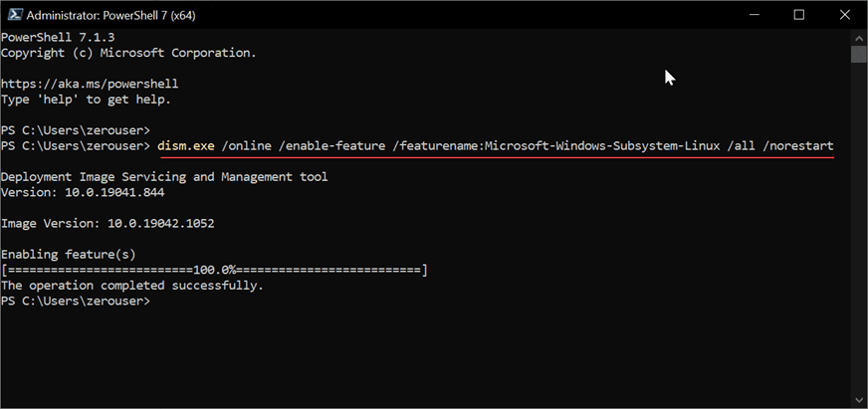
Task: Minimize the PowerShell window
Action: [753, 15]
